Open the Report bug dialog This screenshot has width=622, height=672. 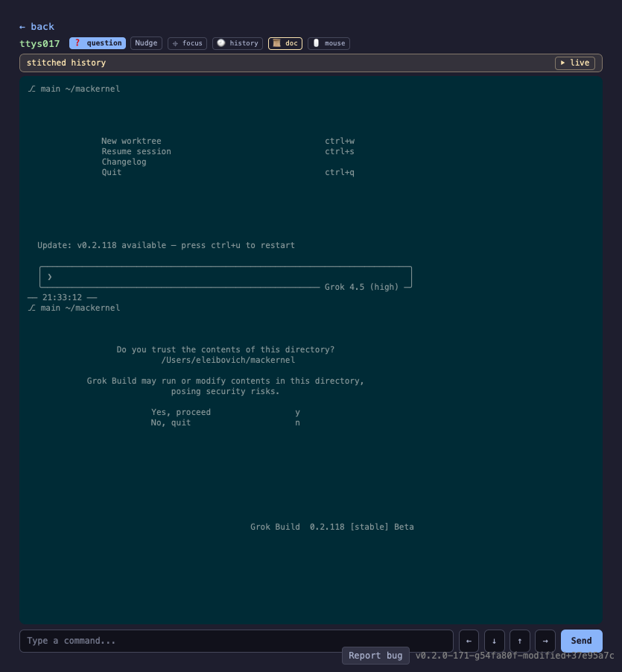click(375, 656)
